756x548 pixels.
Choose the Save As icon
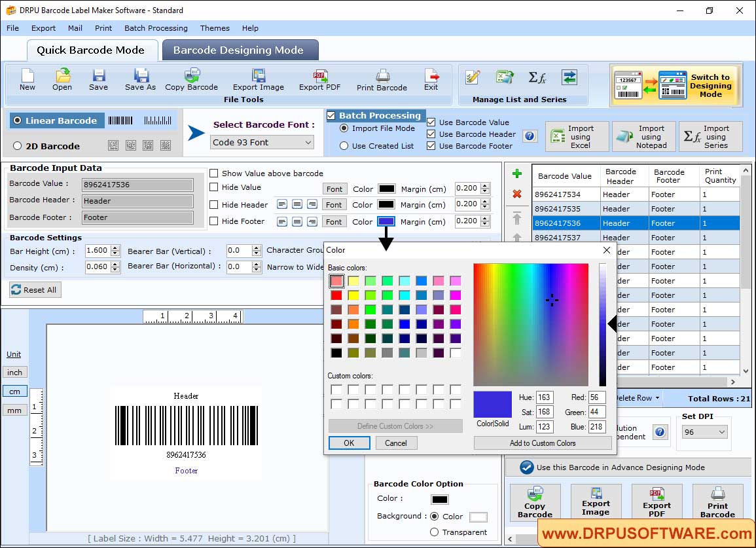[140, 80]
